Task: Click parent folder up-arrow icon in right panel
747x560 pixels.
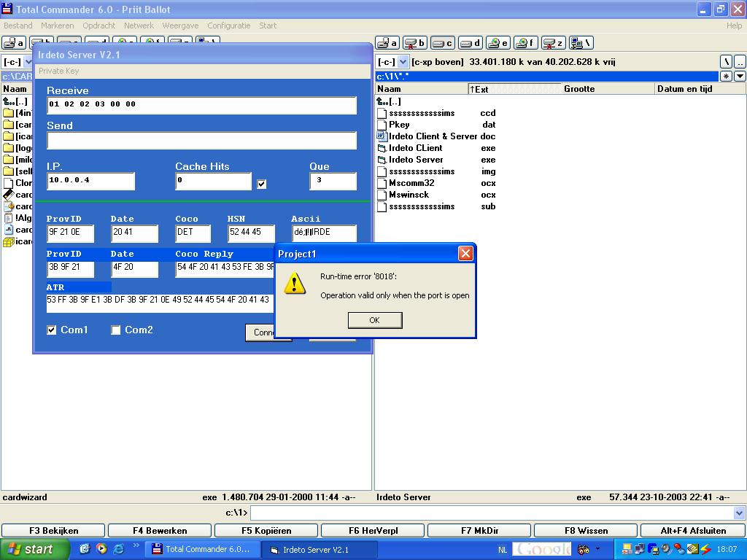Action: pyautogui.click(x=382, y=101)
